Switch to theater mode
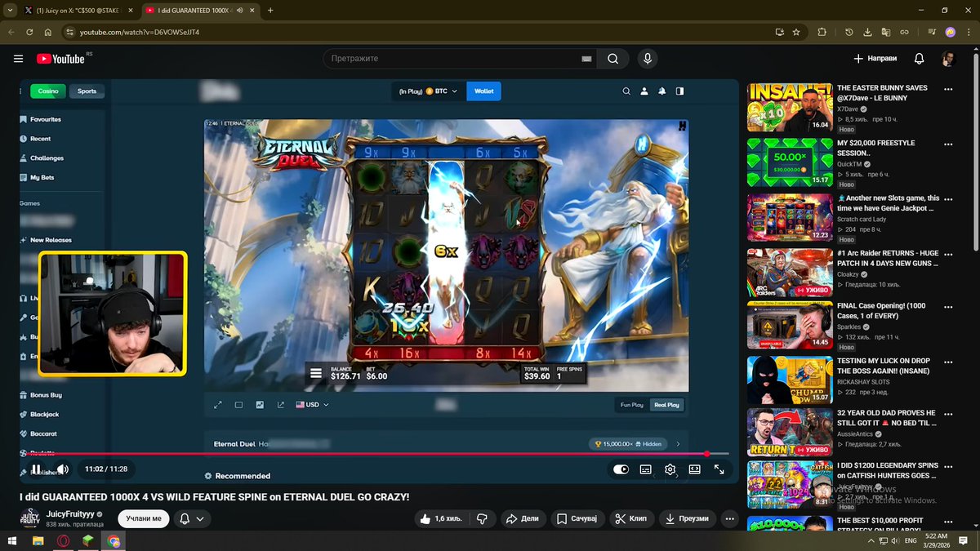This screenshot has width=980, height=551. pyautogui.click(x=695, y=469)
